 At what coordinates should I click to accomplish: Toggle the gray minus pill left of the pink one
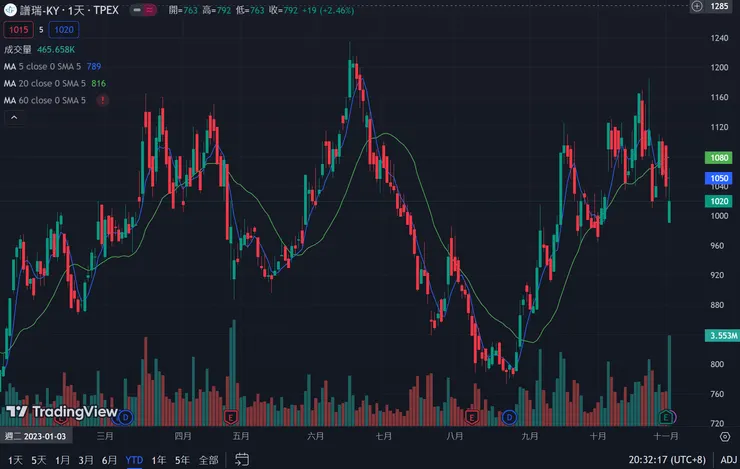[137, 10]
